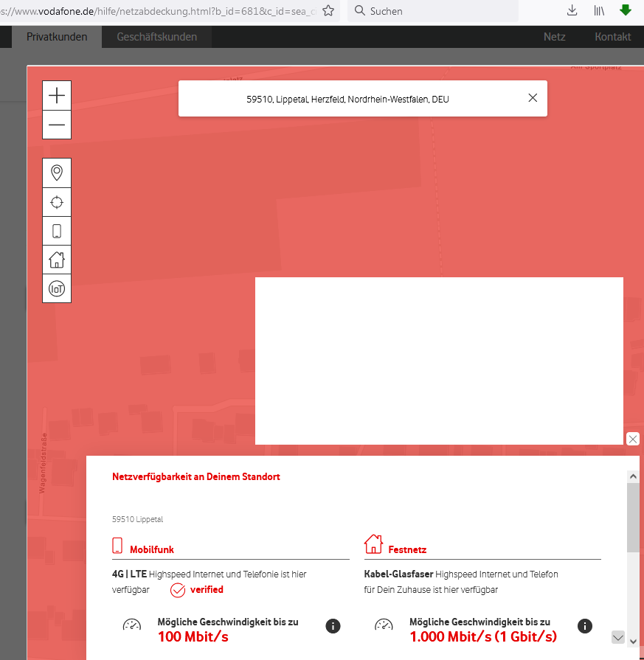Image resolution: width=644 pixels, height=660 pixels.
Task: Open info for 100 Mbit/s mobile speed
Action: pos(333,626)
